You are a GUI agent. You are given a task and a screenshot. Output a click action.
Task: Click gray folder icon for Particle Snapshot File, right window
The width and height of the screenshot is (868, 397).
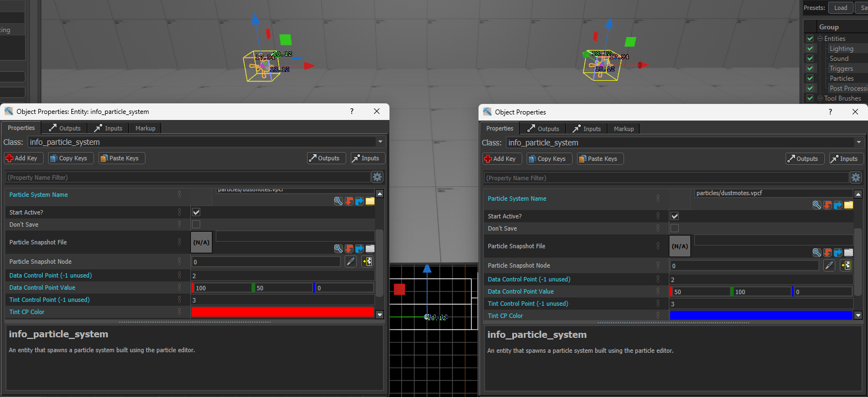(849, 253)
